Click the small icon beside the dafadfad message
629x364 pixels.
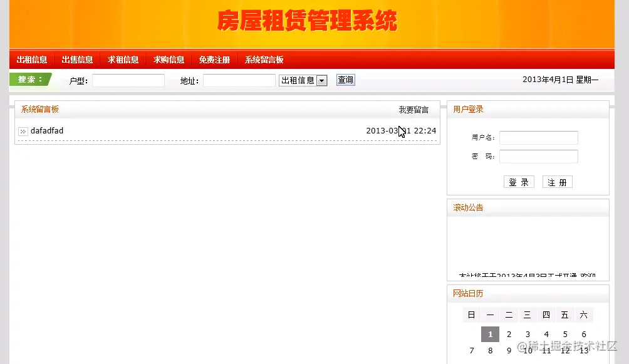tap(23, 131)
